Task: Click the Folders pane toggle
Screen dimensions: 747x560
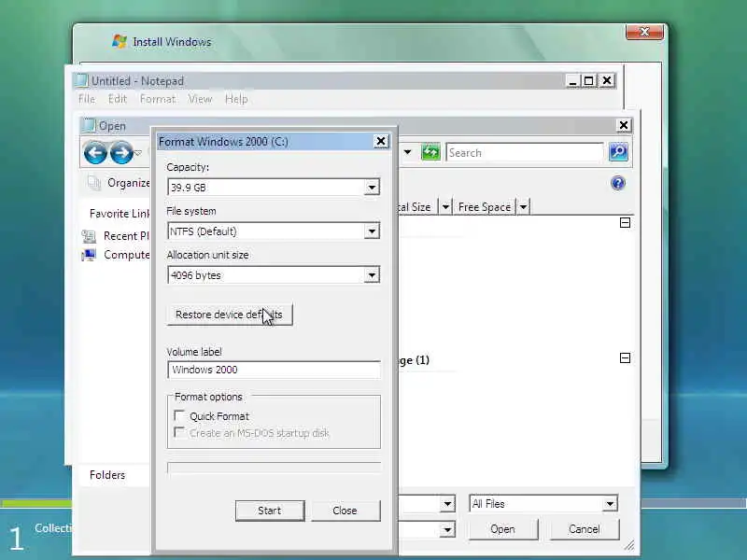Action: tap(107, 475)
